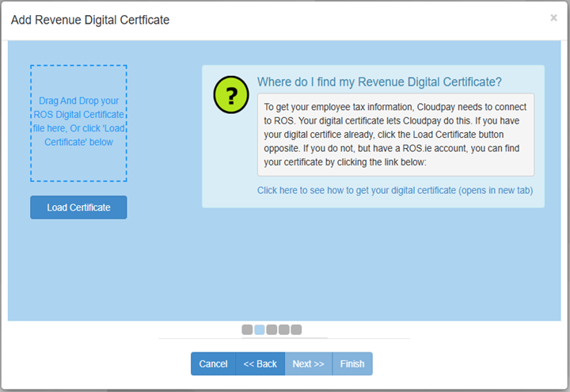Click the Finish button
The width and height of the screenshot is (570, 392).
coord(352,364)
